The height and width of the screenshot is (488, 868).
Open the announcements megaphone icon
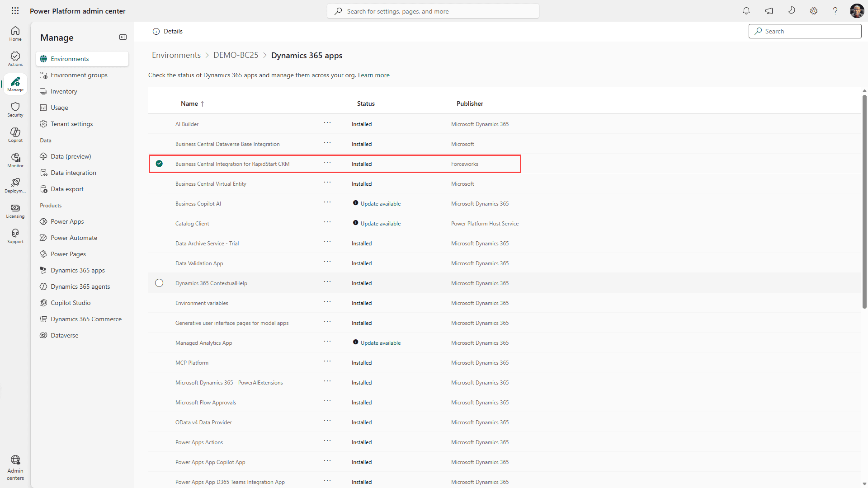[769, 11]
